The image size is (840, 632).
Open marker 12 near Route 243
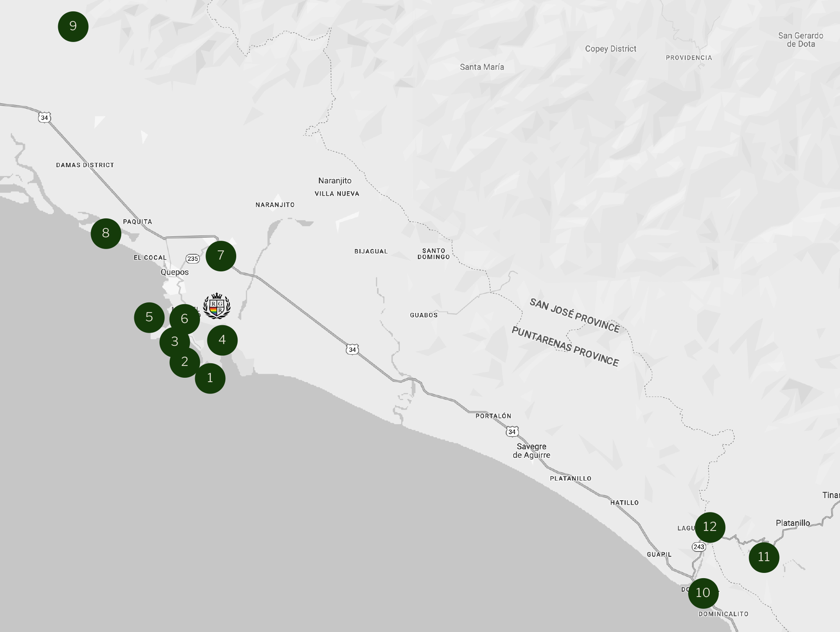tap(710, 527)
